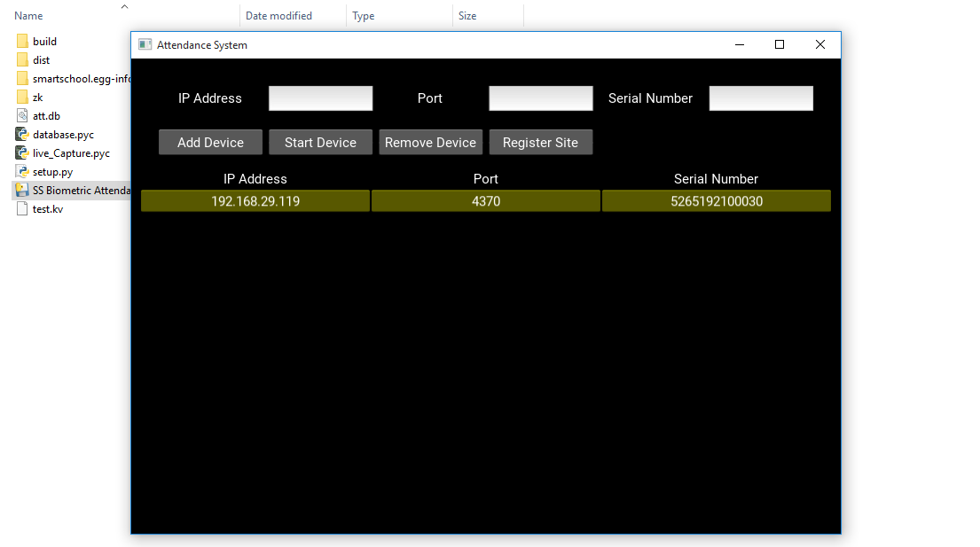This screenshot has width=980, height=547.
Task: Click the zk folder icon
Action: [22, 98]
